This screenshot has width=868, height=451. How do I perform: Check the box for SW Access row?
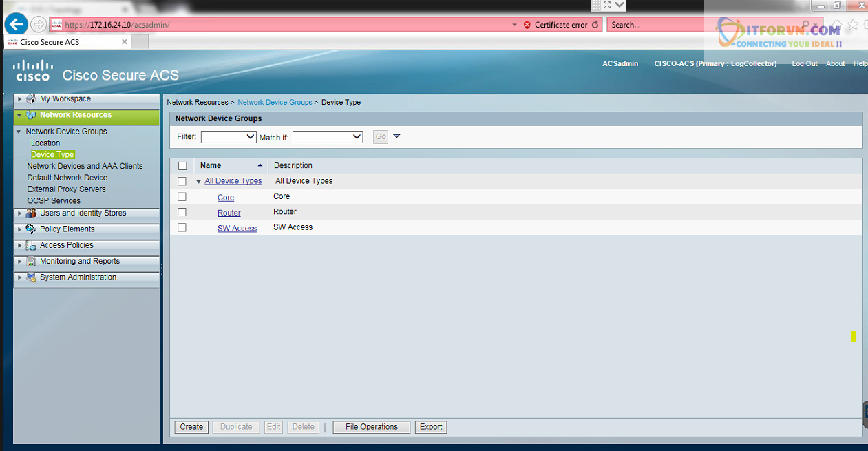[x=182, y=228]
